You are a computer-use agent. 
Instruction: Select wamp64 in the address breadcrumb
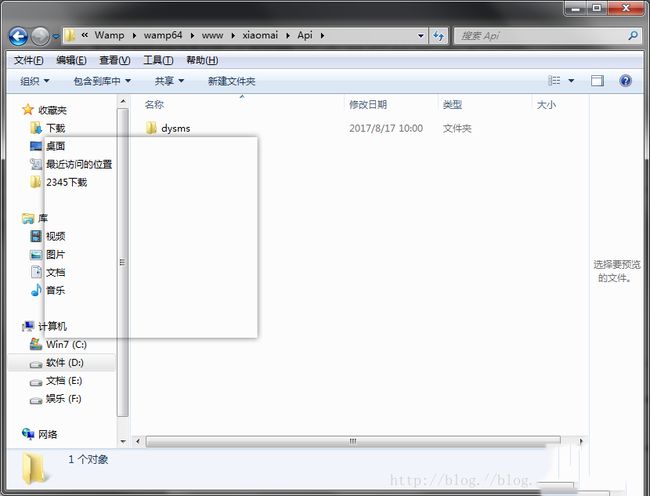click(x=163, y=35)
